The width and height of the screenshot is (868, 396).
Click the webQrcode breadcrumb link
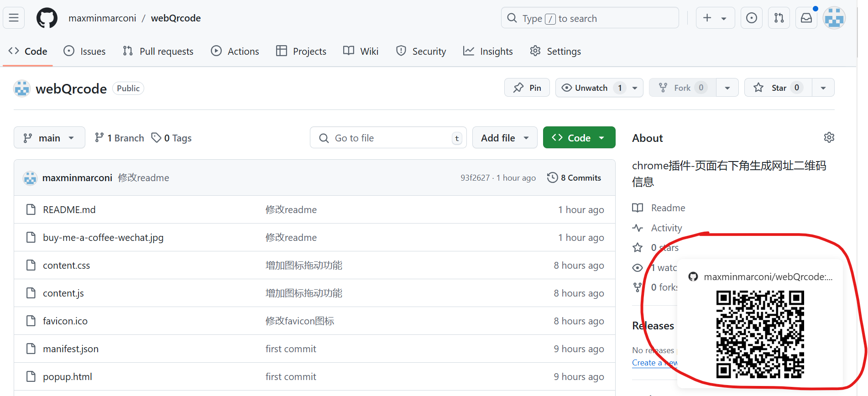(x=176, y=18)
